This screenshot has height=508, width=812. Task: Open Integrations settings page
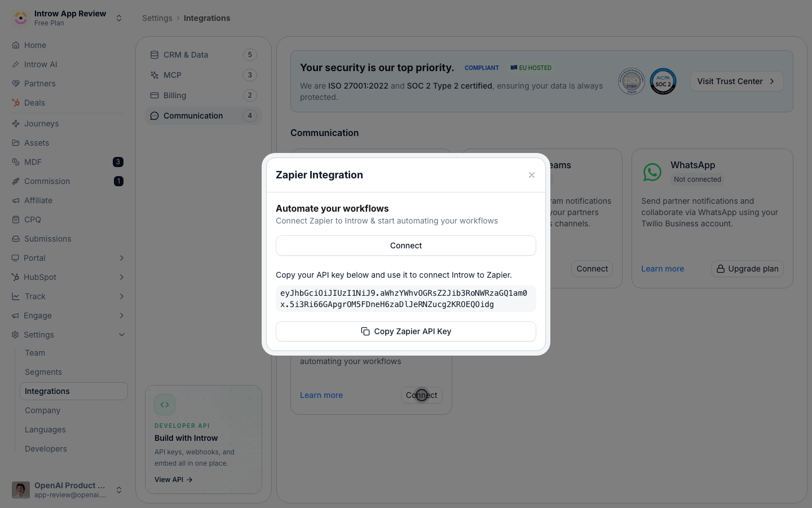pos(74,391)
